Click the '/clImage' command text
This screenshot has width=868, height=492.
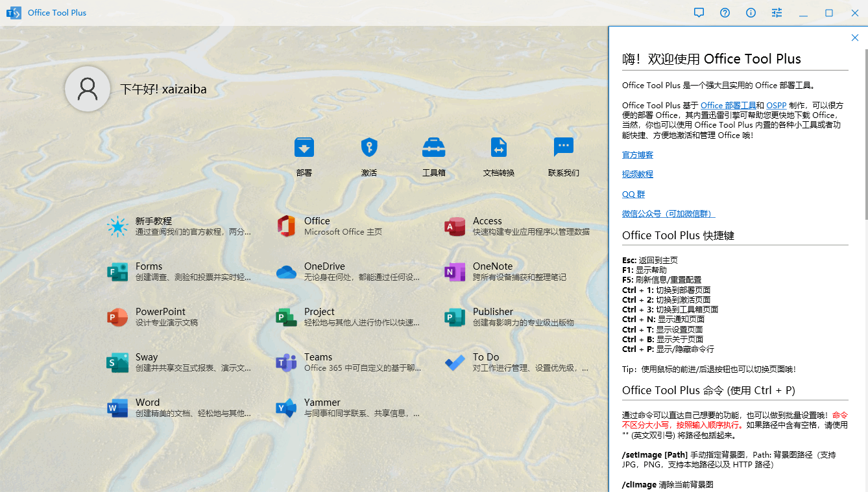pyautogui.click(x=640, y=484)
